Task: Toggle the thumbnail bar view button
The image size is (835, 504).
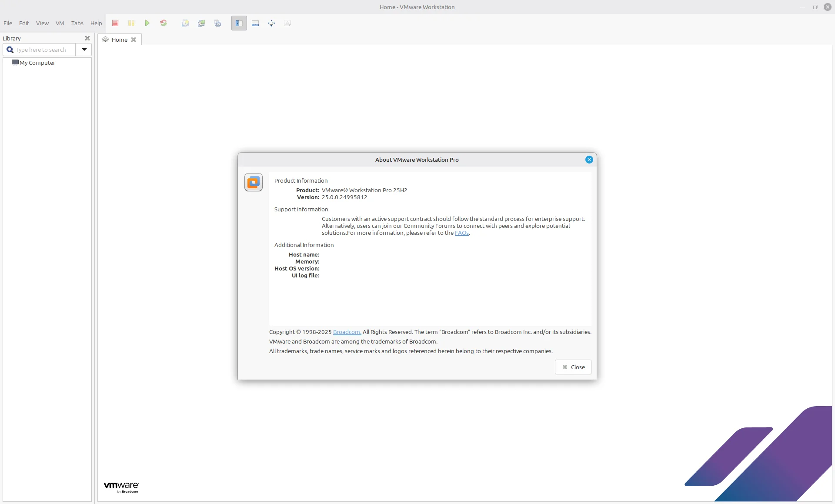Action: [x=255, y=23]
